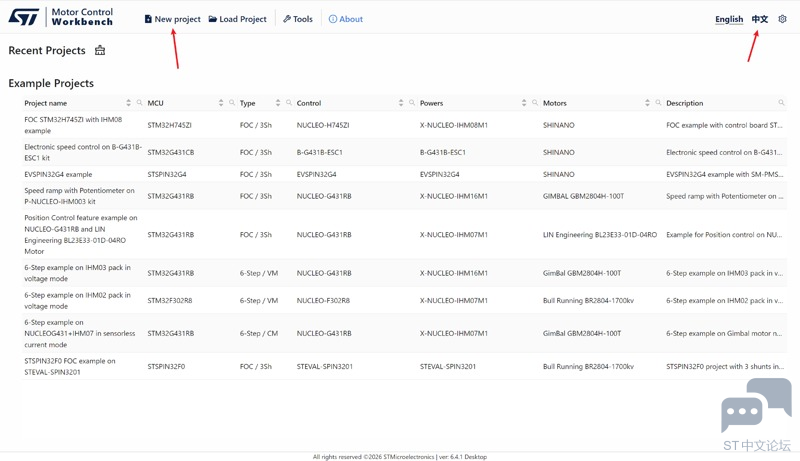This screenshot has width=800, height=461.
Task: Click the 6-Step / CM type cell
Action: 259,333
